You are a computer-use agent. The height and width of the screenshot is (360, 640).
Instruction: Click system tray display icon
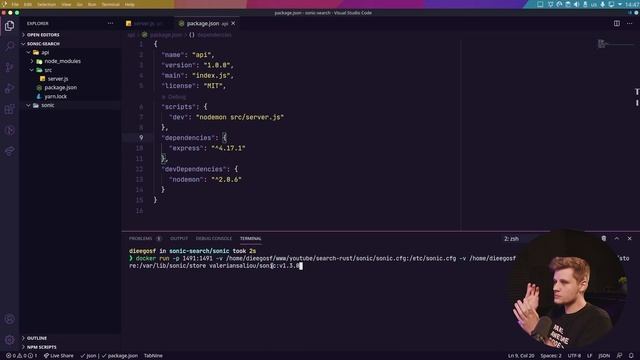pyautogui.click(x=611, y=4)
